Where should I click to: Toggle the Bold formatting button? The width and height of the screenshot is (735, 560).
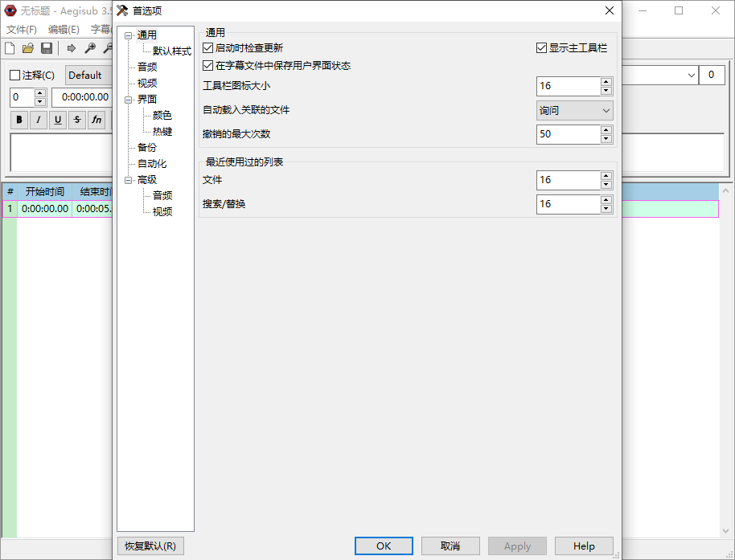coord(19,120)
